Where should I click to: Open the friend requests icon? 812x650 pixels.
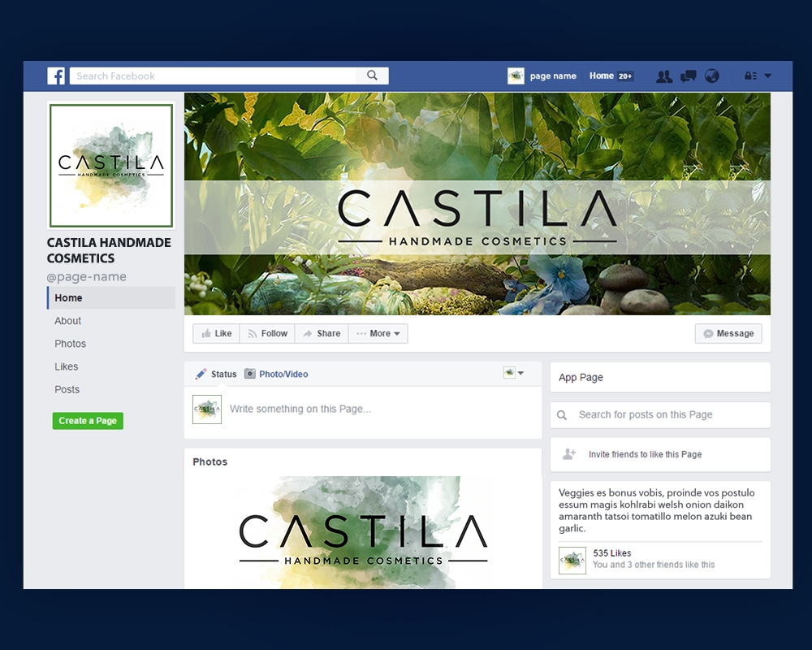pos(664,76)
